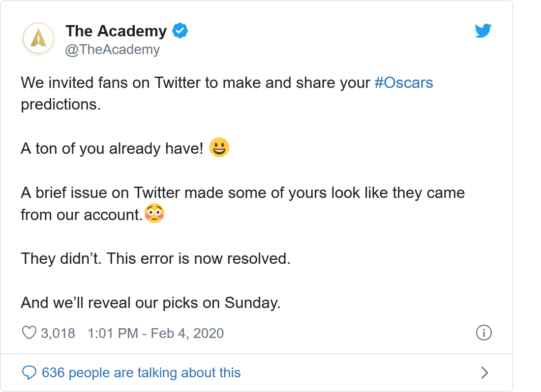541x392 pixels.
Task: Open the #Oscars hashtag link
Action: (404, 83)
